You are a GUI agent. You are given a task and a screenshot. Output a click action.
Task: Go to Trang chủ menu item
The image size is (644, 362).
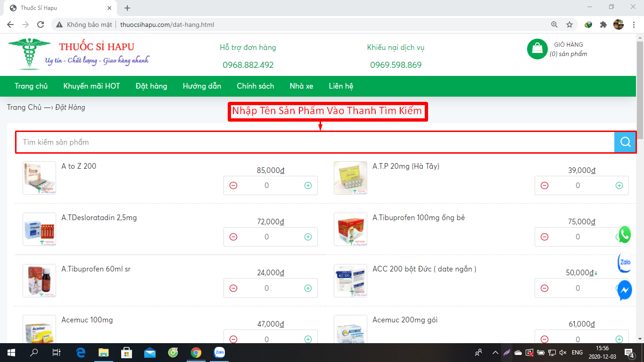pos(31,86)
